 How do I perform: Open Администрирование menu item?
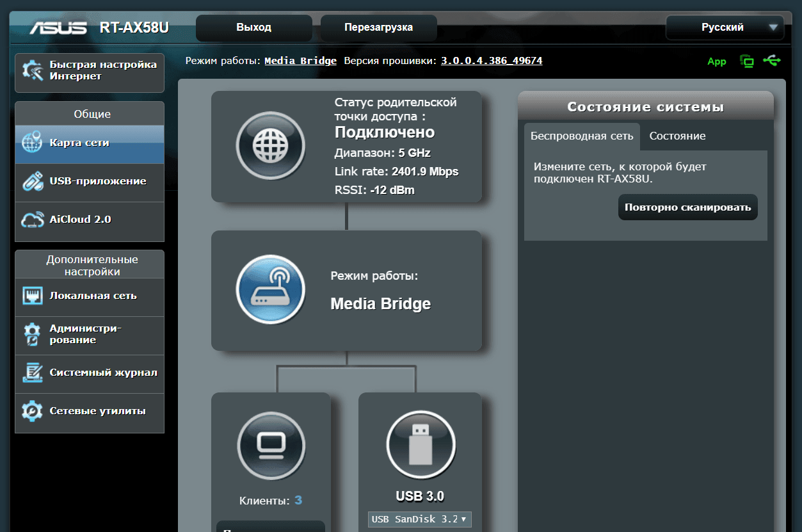pyautogui.click(x=90, y=334)
